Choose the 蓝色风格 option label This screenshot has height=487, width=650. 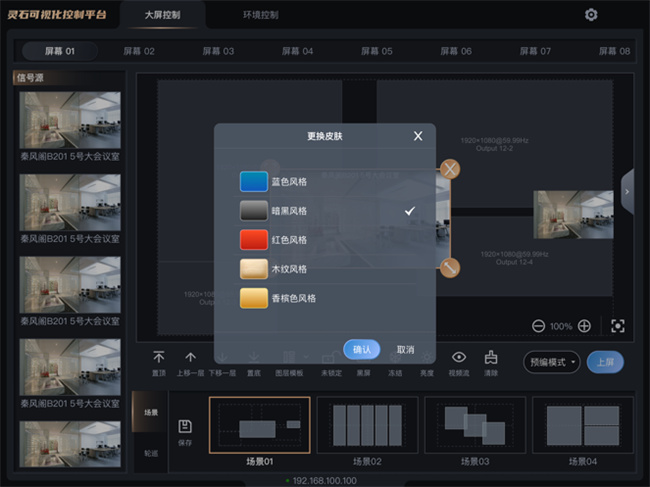coord(289,182)
